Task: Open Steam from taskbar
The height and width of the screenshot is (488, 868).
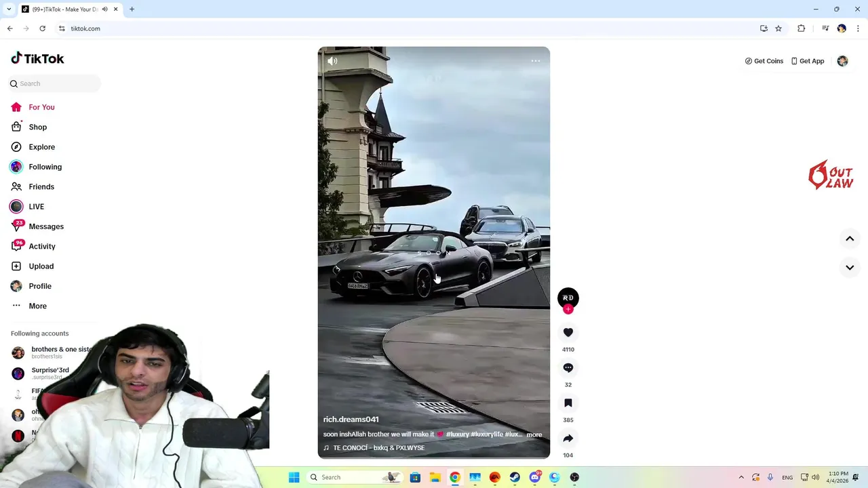Action: pos(515,477)
